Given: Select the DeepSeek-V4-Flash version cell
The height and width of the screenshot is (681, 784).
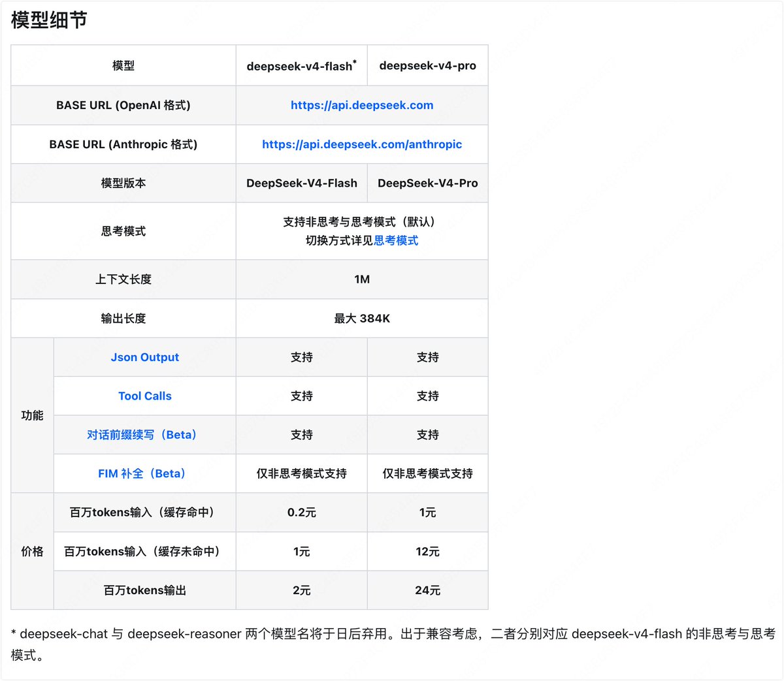Looking at the screenshot, I should tap(302, 183).
